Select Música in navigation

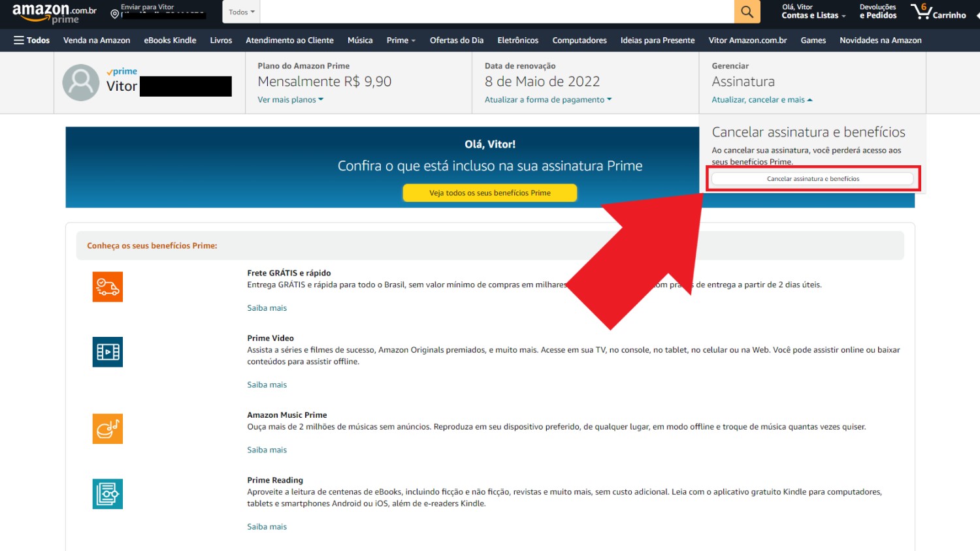(360, 40)
